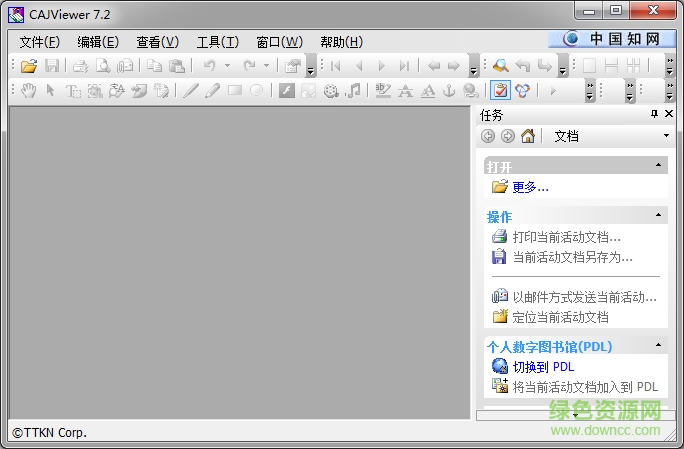Screen dimensions: 684x449
Task: Pin the 任务 pane with pushpin
Action: pyautogui.click(x=654, y=114)
